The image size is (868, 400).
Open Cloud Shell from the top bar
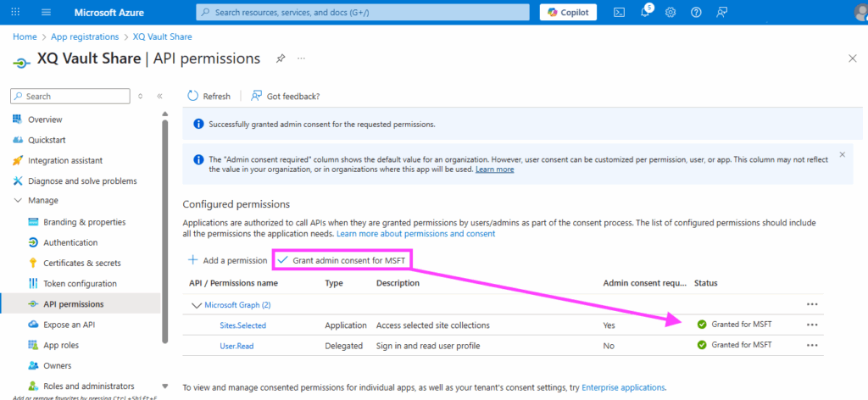620,12
